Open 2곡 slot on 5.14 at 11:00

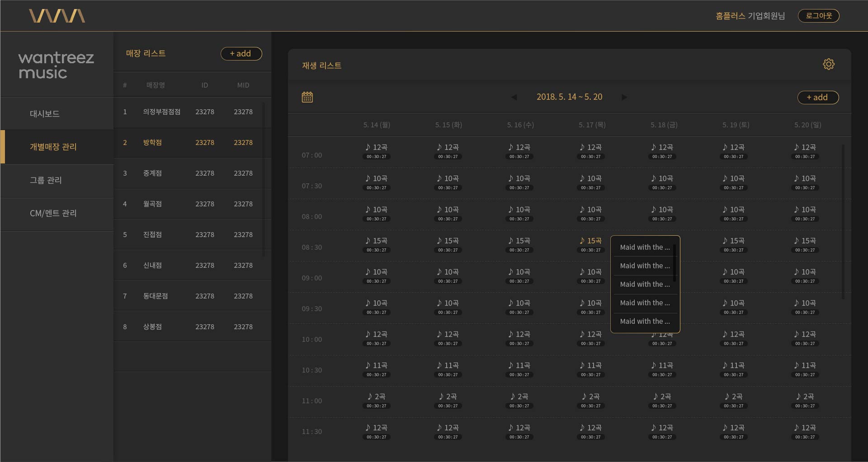point(376,400)
